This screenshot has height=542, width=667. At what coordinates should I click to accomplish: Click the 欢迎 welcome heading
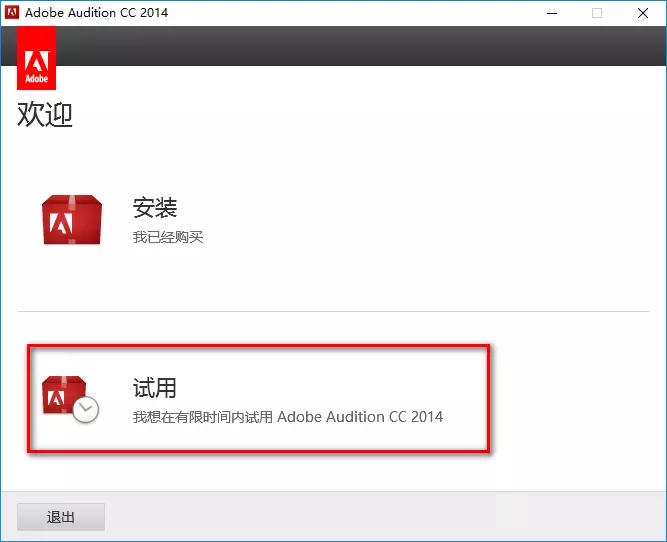point(45,115)
